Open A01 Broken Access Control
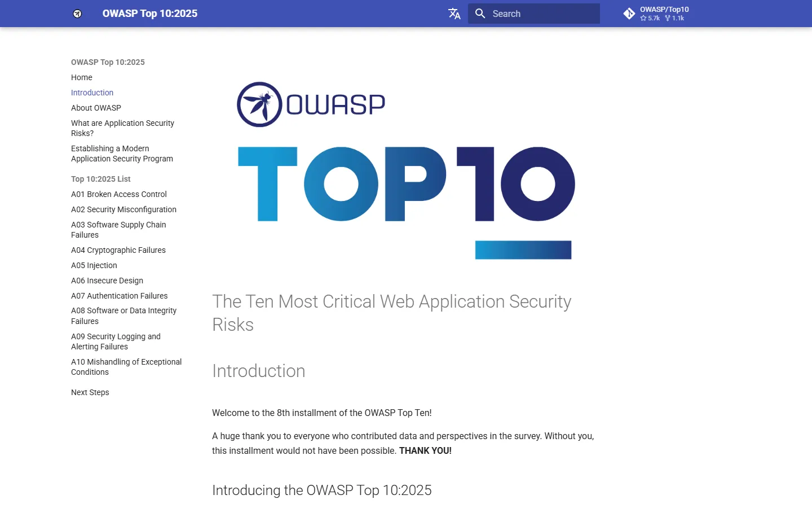The height and width of the screenshot is (508, 812). 119,194
